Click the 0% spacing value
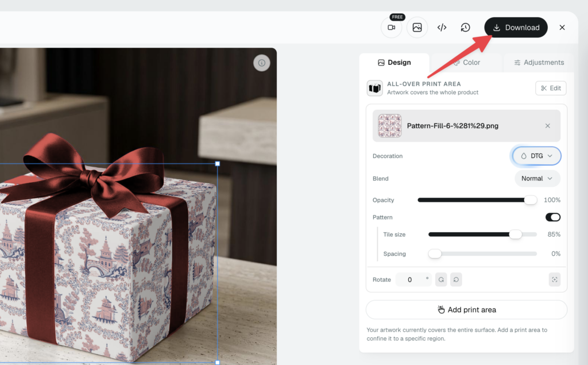The width and height of the screenshot is (588, 365). (x=556, y=254)
